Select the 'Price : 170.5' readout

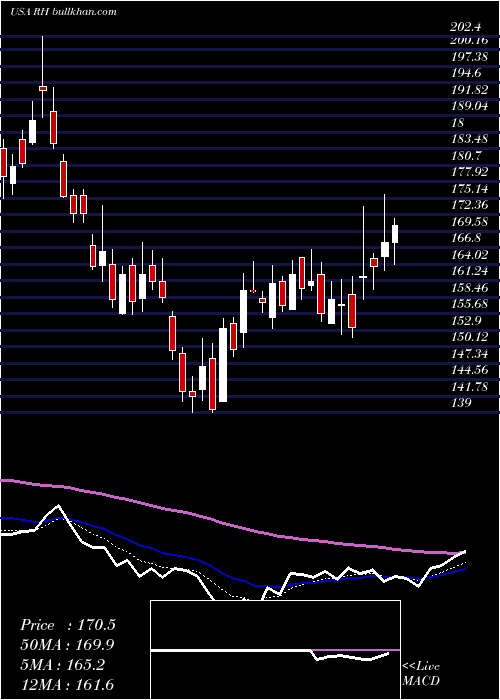tap(68, 625)
